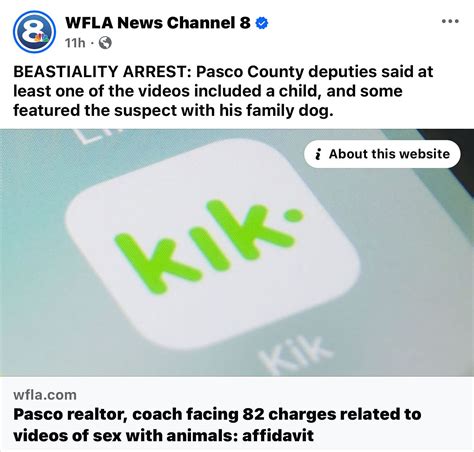Open the Pasco realtor article headline
This screenshot has width=474, height=452.
[x=217, y=425]
